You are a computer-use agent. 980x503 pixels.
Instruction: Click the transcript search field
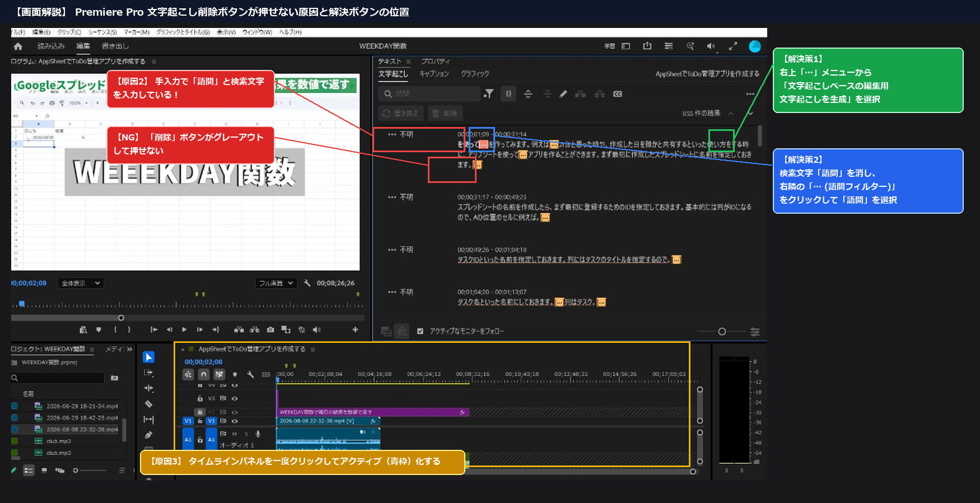coord(430,94)
